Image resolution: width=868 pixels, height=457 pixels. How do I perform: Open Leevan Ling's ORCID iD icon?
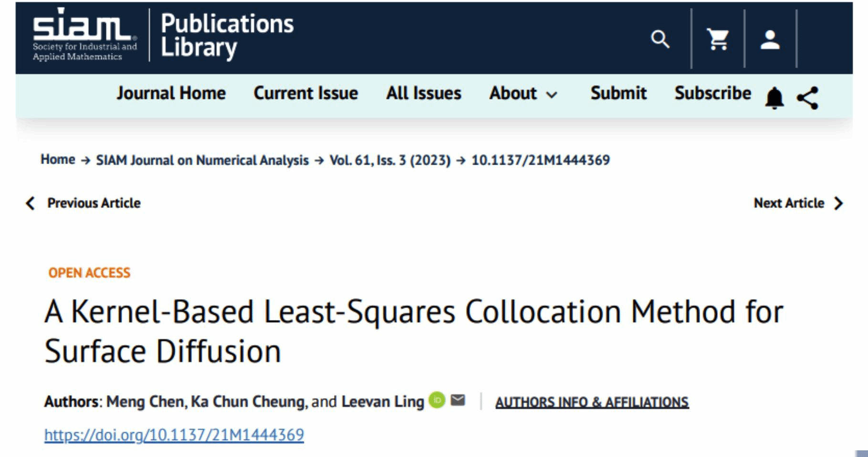click(437, 400)
